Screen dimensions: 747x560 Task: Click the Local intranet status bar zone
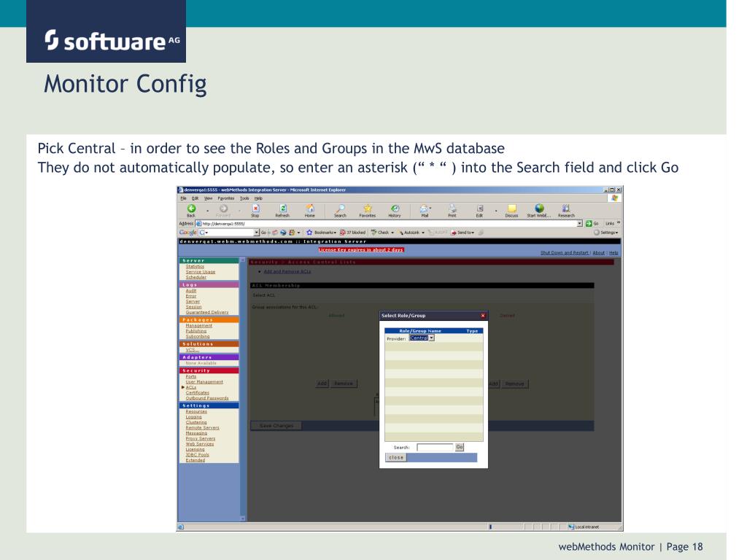(584, 526)
